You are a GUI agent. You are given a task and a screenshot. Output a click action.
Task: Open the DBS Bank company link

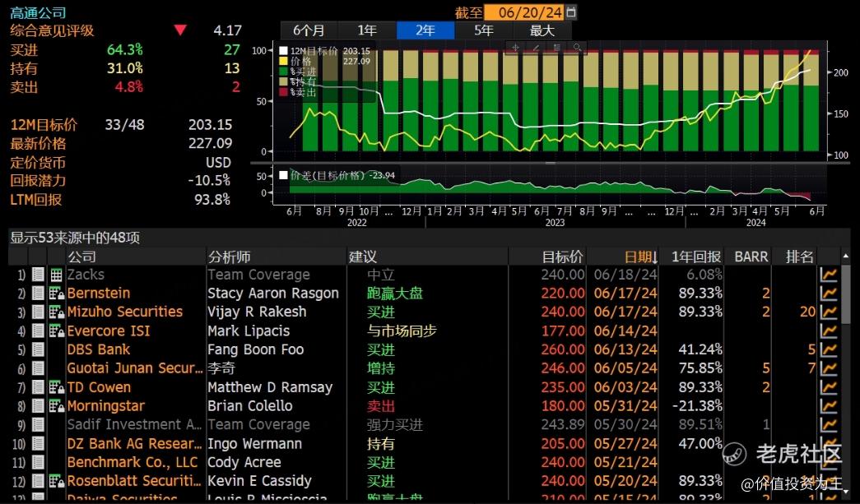[x=99, y=349]
